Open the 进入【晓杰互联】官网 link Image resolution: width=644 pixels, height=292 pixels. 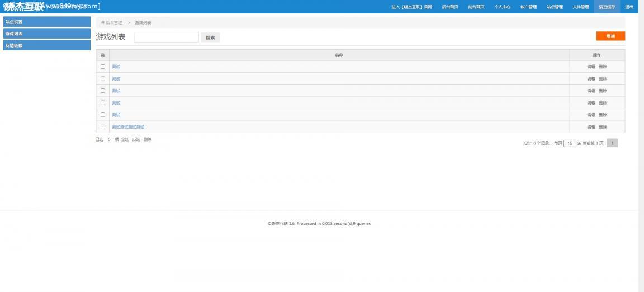click(x=411, y=7)
